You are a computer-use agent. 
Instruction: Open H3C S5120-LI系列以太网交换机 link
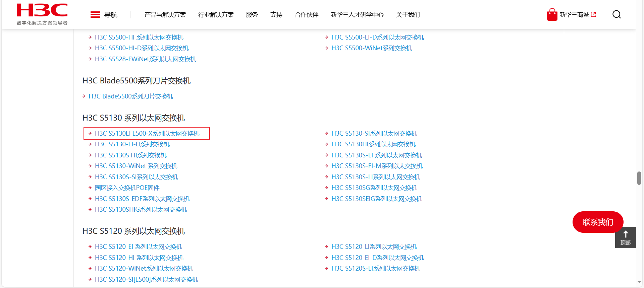[x=374, y=247]
